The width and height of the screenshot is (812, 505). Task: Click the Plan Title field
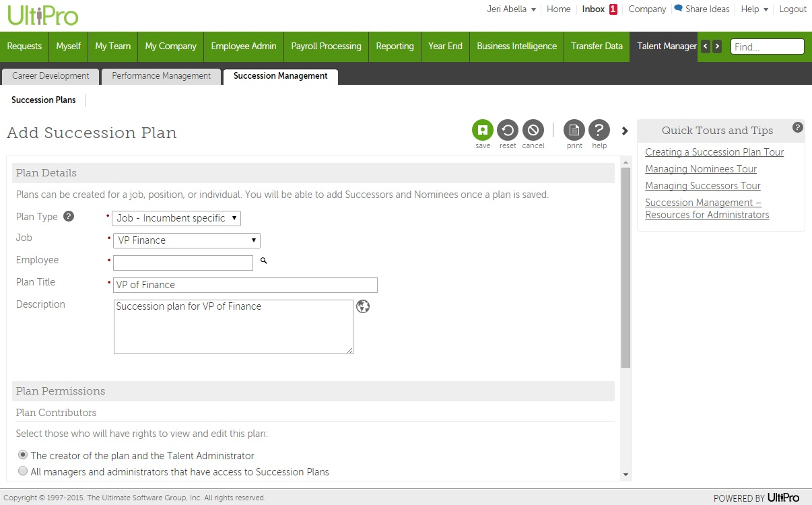point(245,285)
